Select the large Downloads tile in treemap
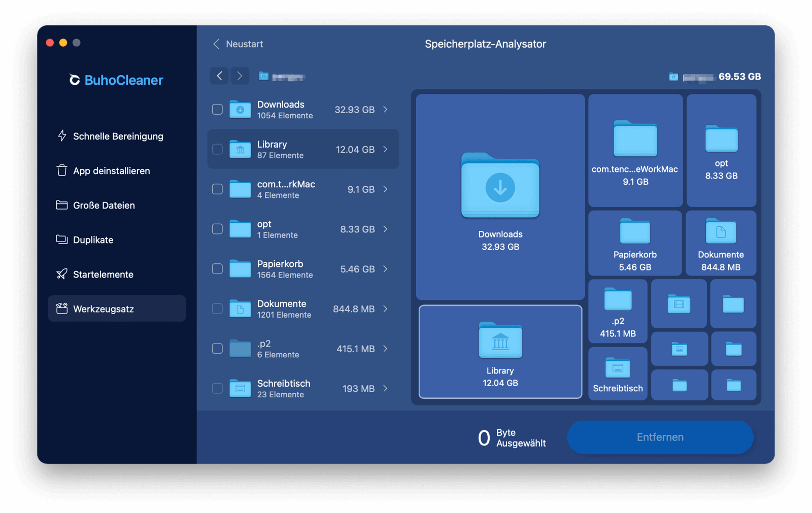This screenshot has width=812, height=513. 500,197
